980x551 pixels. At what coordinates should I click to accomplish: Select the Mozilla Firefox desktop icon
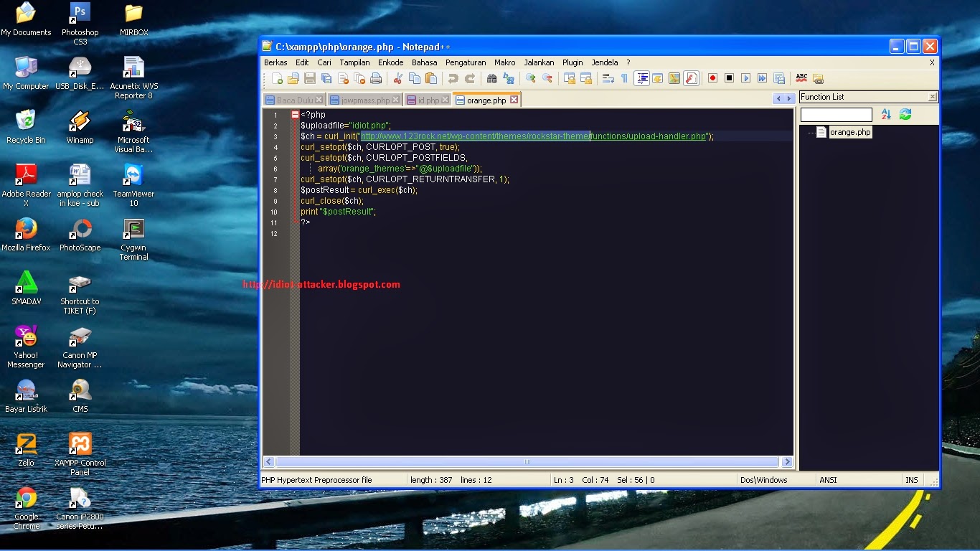click(x=27, y=235)
